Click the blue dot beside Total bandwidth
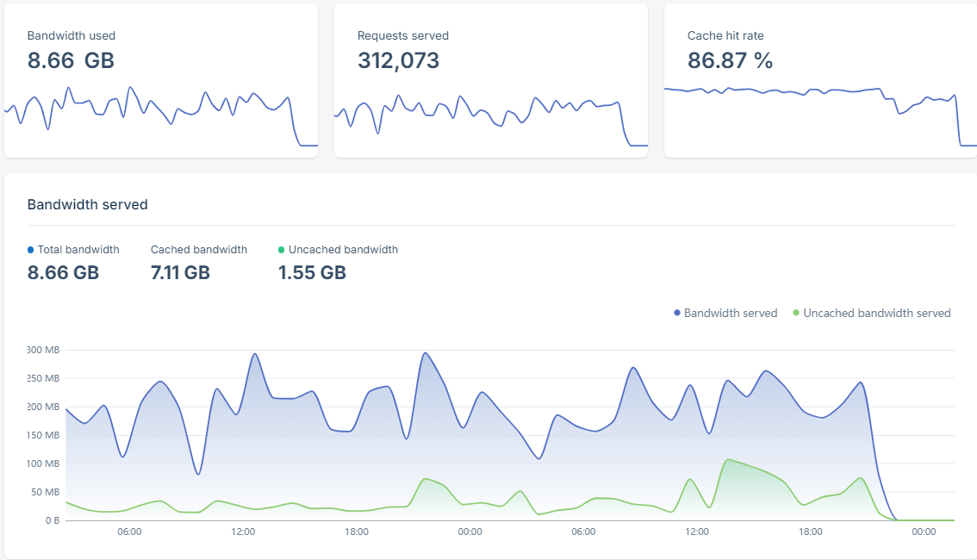The image size is (977, 560). pos(31,250)
